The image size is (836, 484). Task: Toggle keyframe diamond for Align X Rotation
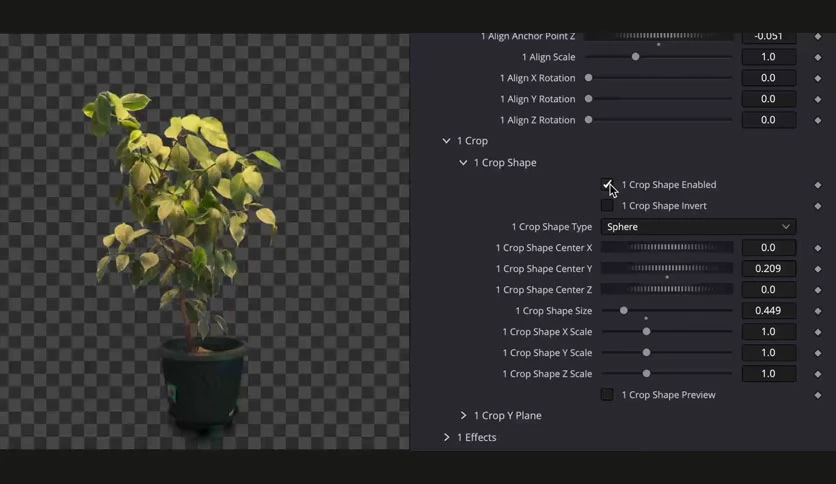click(817, 78)
